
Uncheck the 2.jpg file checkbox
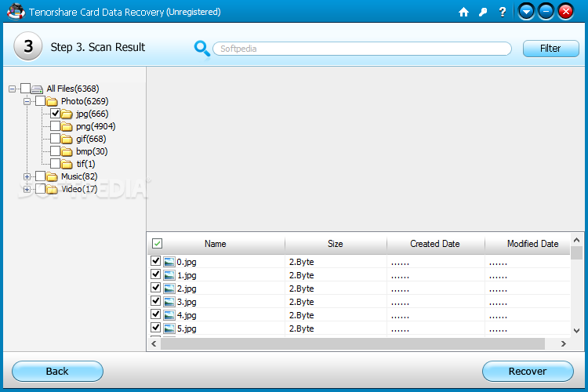click(x=156, y=288)
